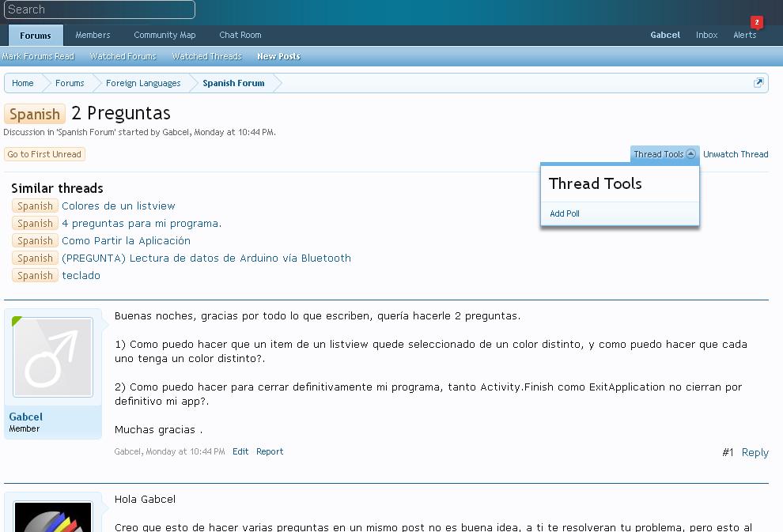Open thread 'Colores de un listview'

[x=119, y=206]
